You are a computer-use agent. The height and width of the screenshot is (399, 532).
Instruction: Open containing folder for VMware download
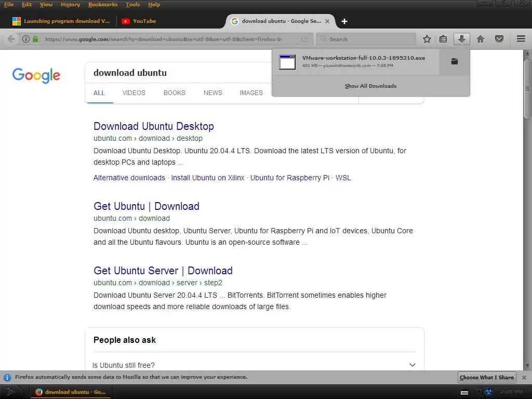pyautogui.click(x=455, y=61)
